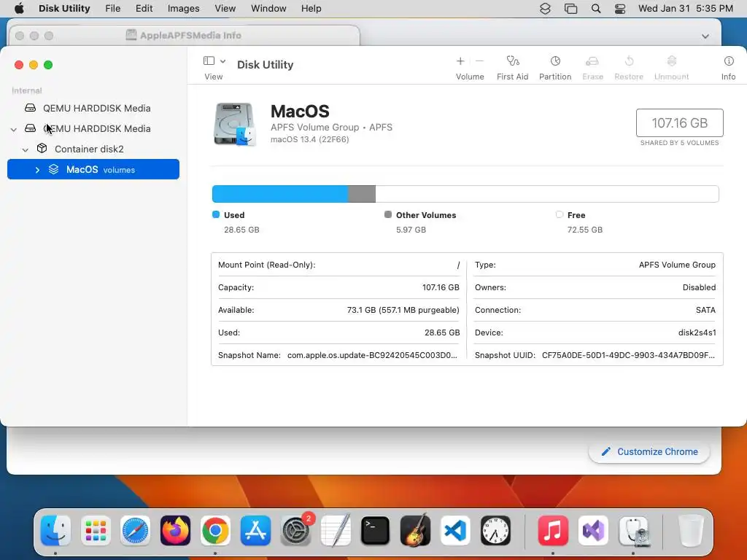Open the Info panel for MacOS volume
The image size is (747, 560).
[729, 61]
